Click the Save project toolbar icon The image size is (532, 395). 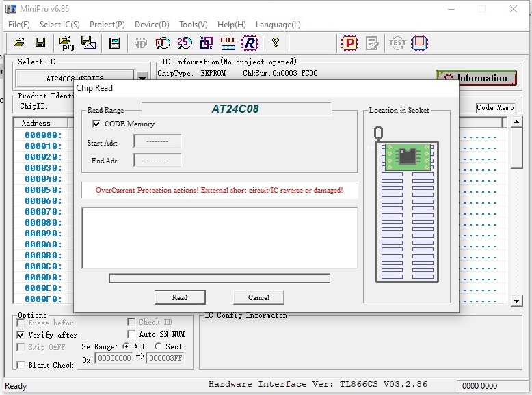click(88, 43)
